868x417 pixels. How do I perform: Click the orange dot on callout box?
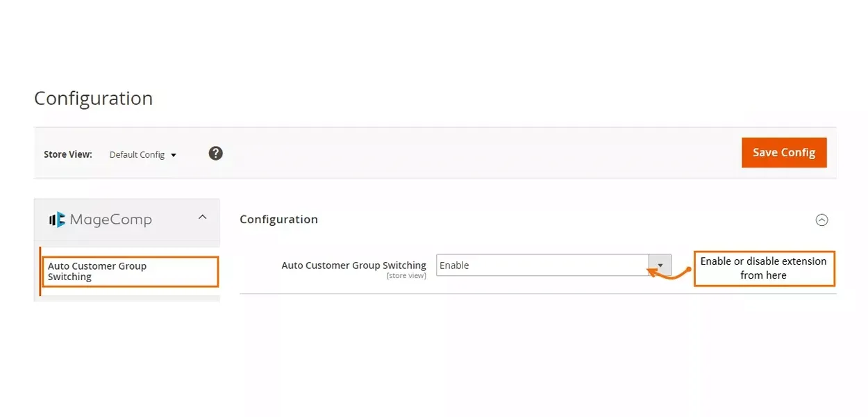point(690,269)
